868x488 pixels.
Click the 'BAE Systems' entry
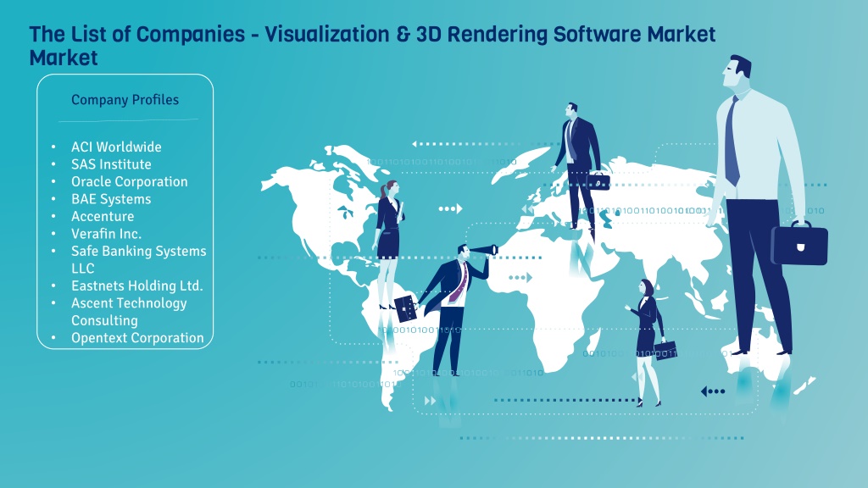click(111, 198)
